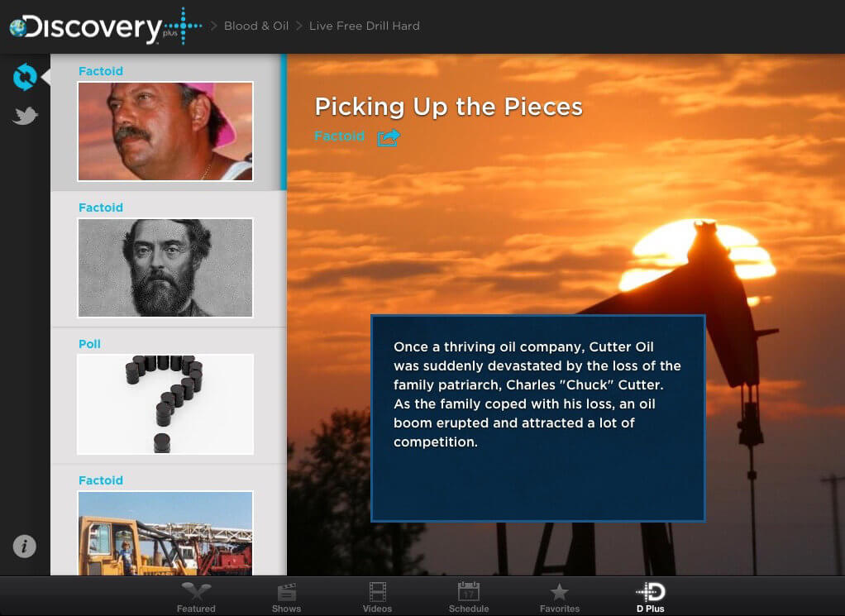Click the first breadcrumb chevron arrow
This screenshot has width=845, height=616.
(214, 26)
